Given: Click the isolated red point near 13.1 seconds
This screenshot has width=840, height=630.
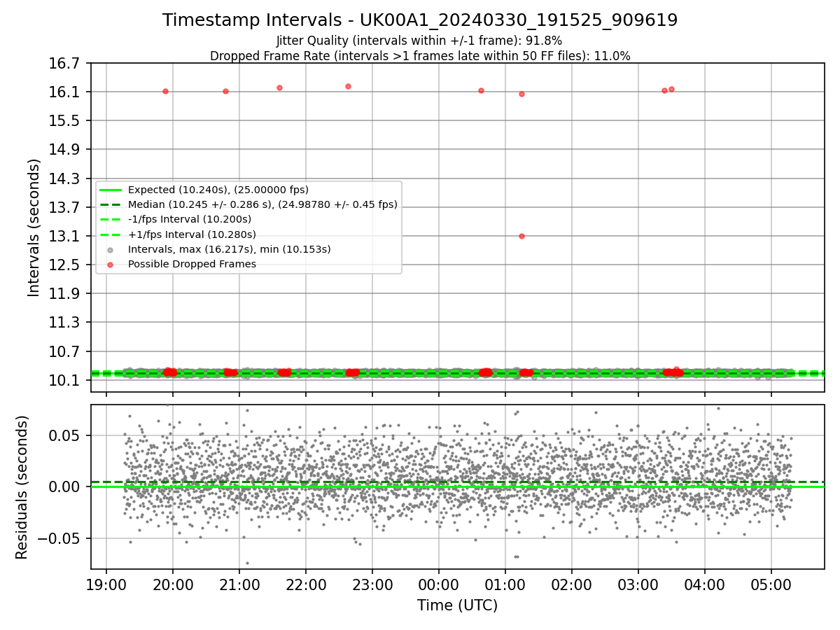Looking at the screenshot, I should point(521,236).
